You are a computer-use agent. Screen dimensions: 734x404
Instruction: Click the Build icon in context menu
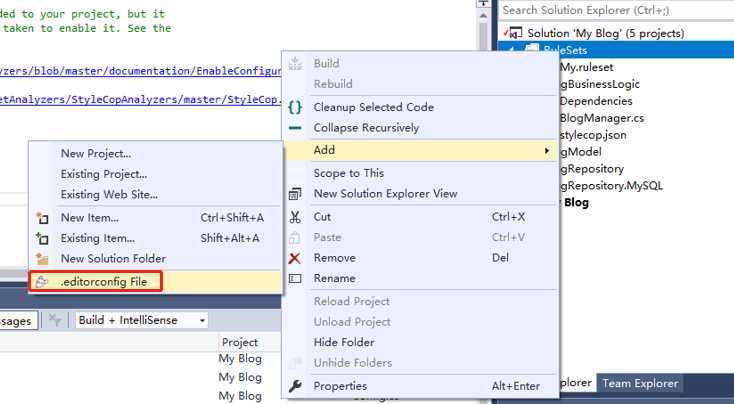click(x=295, y=63)
